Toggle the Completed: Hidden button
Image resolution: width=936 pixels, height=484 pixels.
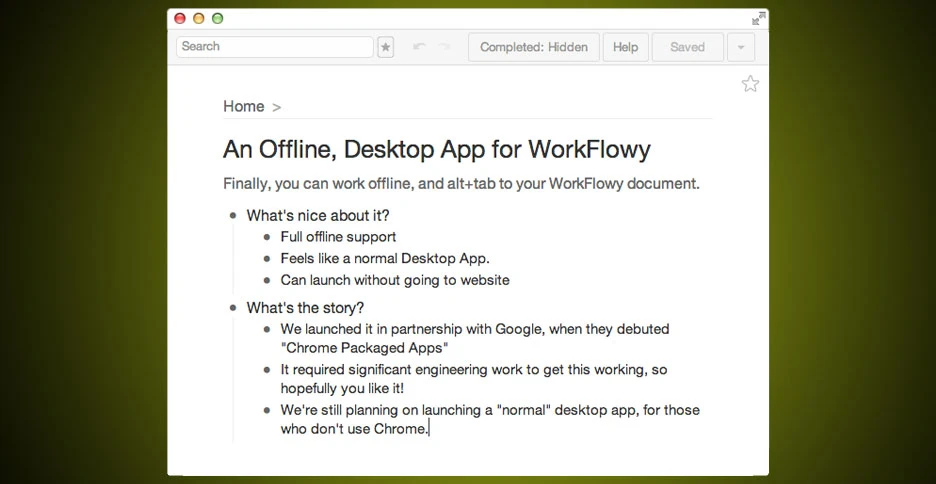coord(534,47)
